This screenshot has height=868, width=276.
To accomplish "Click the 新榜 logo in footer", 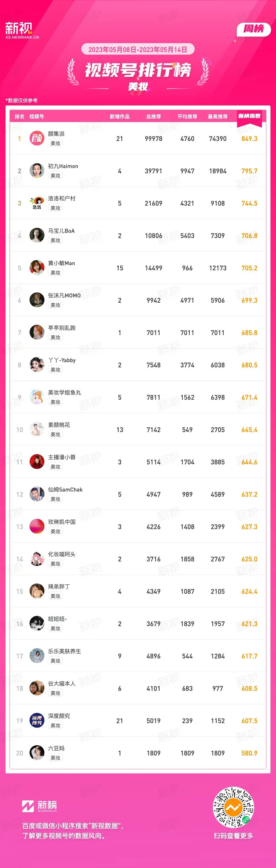I will pyautogui.click(x=39, y=806).
